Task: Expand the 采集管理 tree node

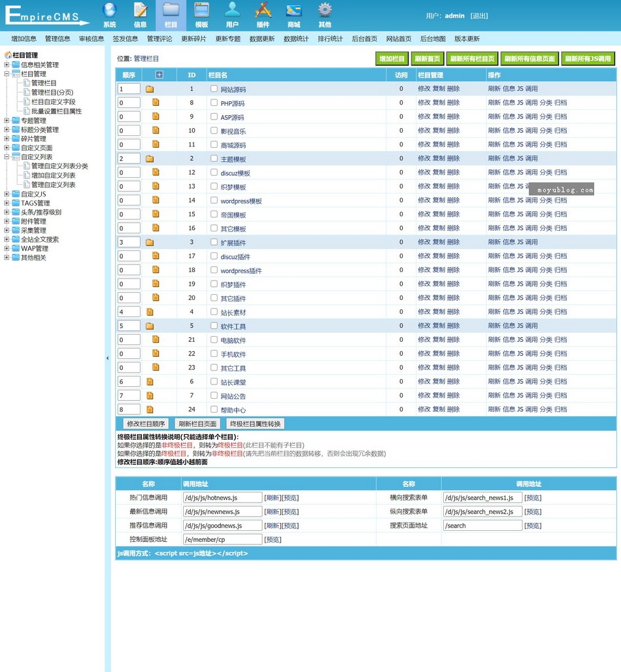Action: tap(7, 230)
